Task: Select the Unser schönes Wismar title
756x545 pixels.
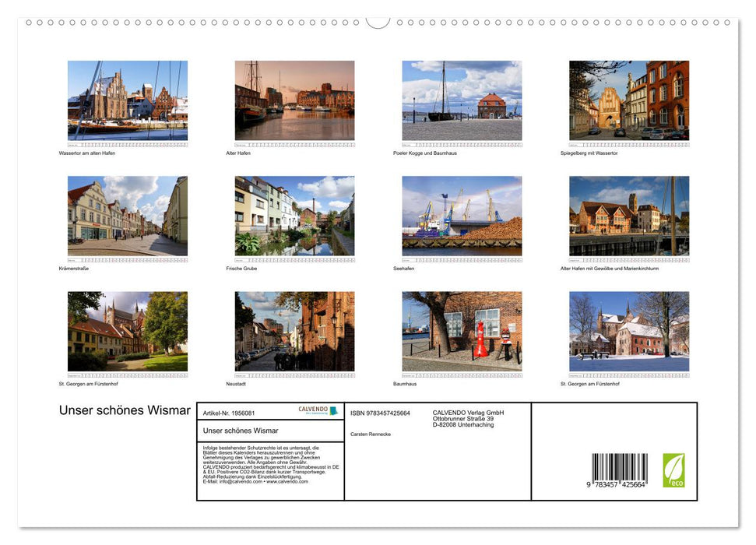Action: pyautogui.click(x=125, y=410)
